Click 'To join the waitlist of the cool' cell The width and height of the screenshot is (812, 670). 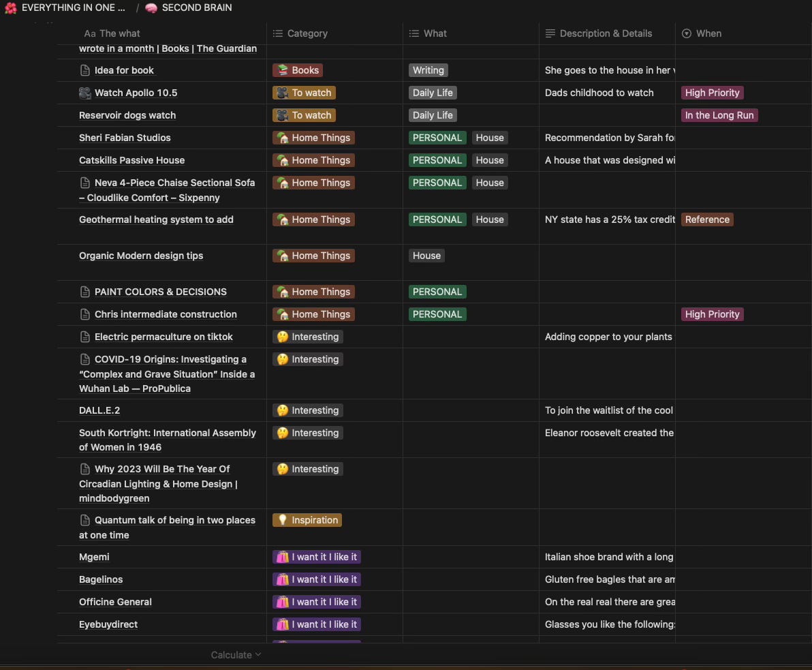(x=607, y=410)
